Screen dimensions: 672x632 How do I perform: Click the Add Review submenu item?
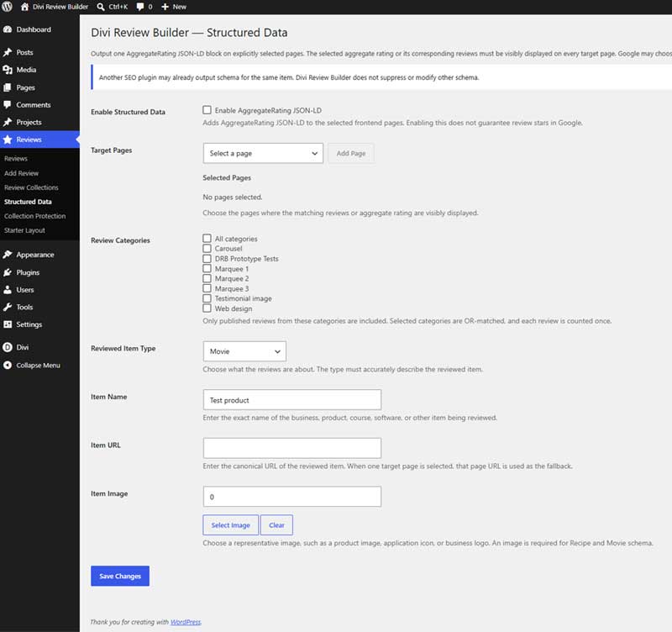22,173
